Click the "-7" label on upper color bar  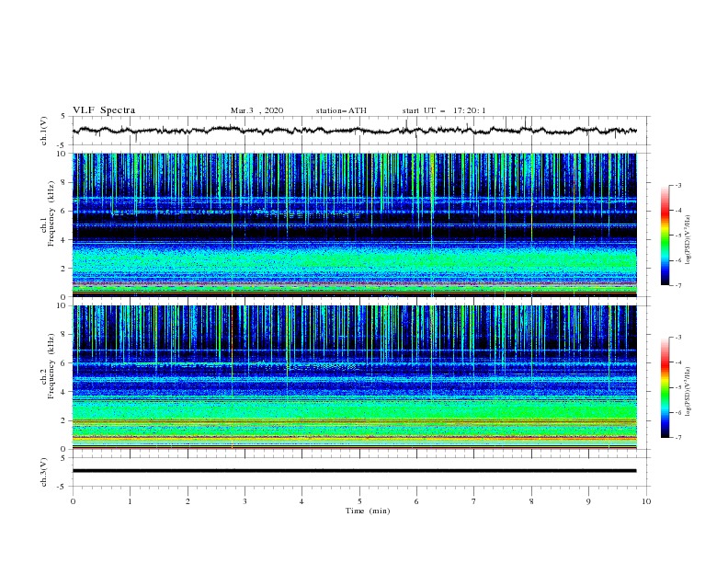(x=677, y=286)
